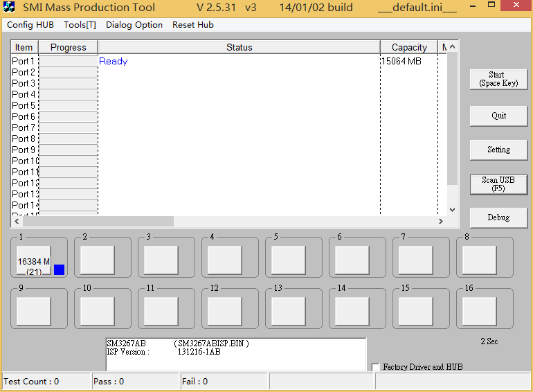533x392 pixels.
Task: Click the scroll right arrow of port list
Action: (440, 221)
